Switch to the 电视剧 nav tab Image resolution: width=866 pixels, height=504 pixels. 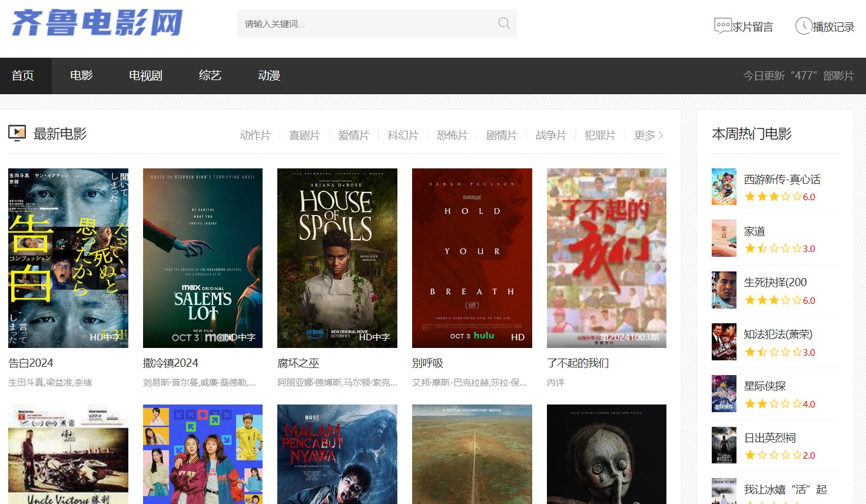(145, 75)
